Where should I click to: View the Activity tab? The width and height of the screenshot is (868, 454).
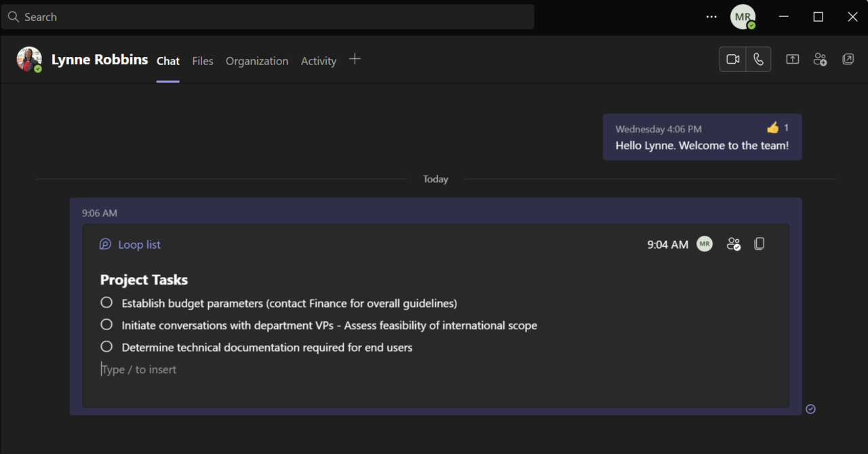coord(318,61)
